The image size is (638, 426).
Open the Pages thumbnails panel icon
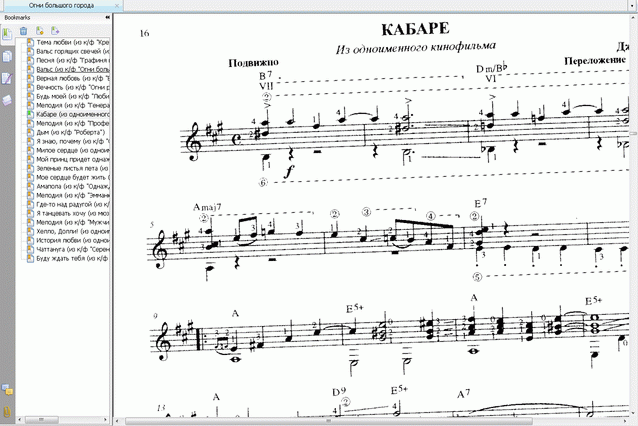pyautogui.click(x=7, y=57)
